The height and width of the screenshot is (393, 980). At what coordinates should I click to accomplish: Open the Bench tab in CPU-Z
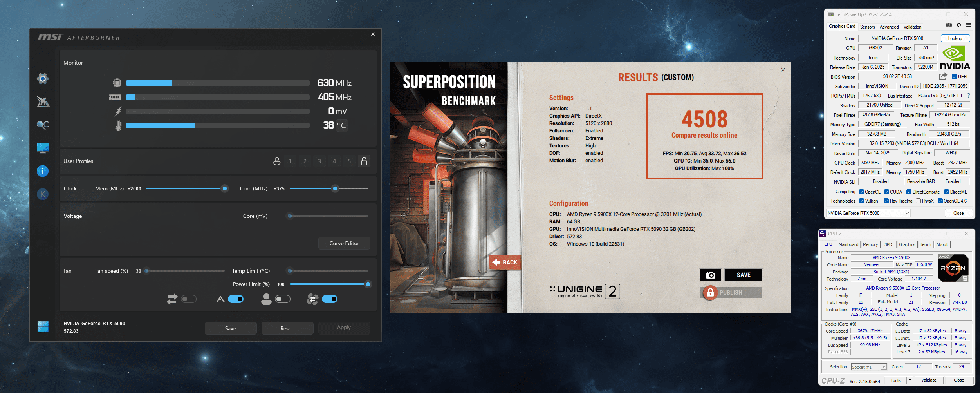pos(926,244)
